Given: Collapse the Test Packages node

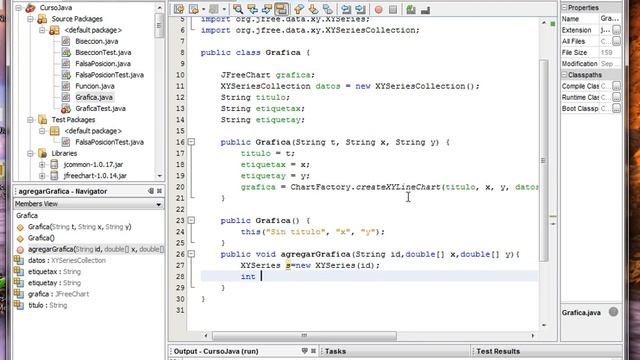Looking at the screenshot, I should pos(30,120).
